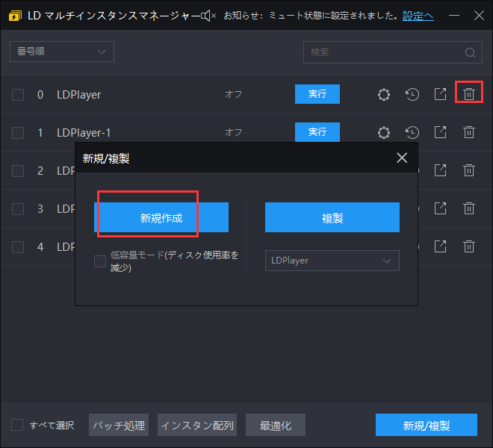This screenshot has width=493, height=448.
Task: Close the 新規/複製 dialog
Action: (x=402, y=158)
